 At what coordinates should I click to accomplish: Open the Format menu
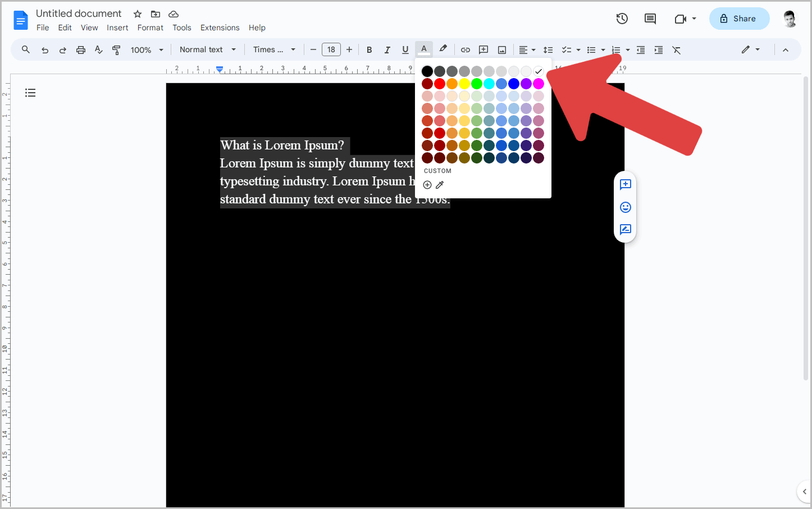pos(150,28)
